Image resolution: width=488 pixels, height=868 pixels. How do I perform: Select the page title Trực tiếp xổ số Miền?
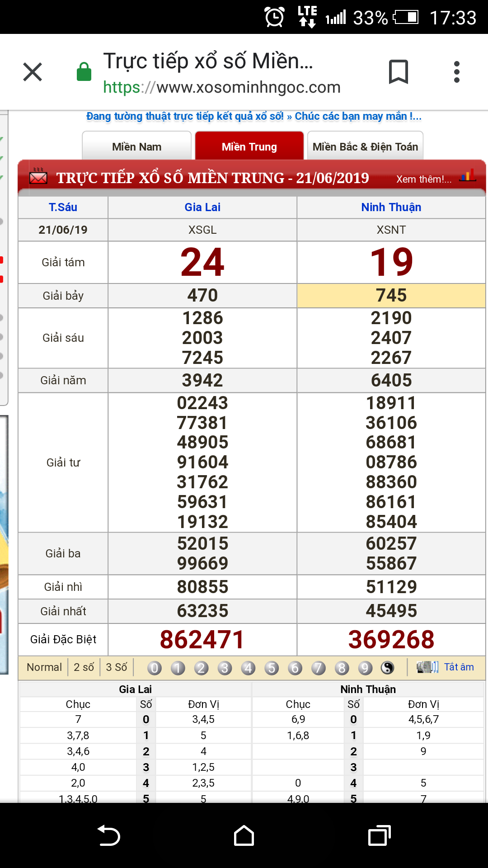coord(208,61)
